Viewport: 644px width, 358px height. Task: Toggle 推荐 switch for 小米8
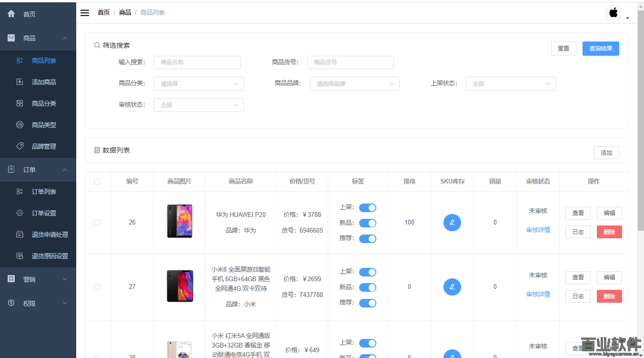368,303
